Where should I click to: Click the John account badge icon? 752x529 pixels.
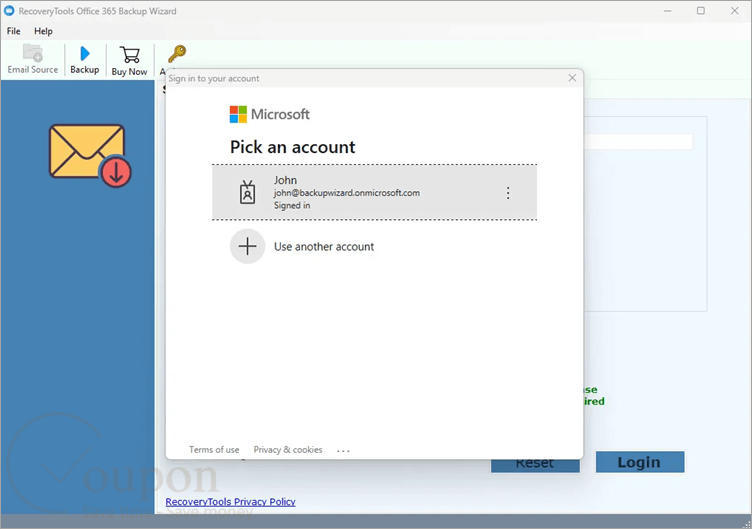click(247, 192)
